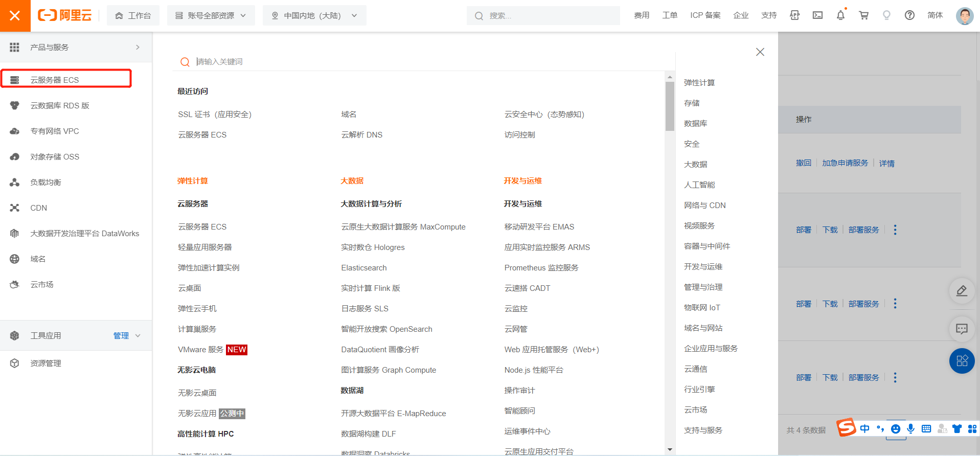This screenshot has height=456, width=980.
Task: Click 管理 link in 工具应用
Action: click(x=121, y=335)
